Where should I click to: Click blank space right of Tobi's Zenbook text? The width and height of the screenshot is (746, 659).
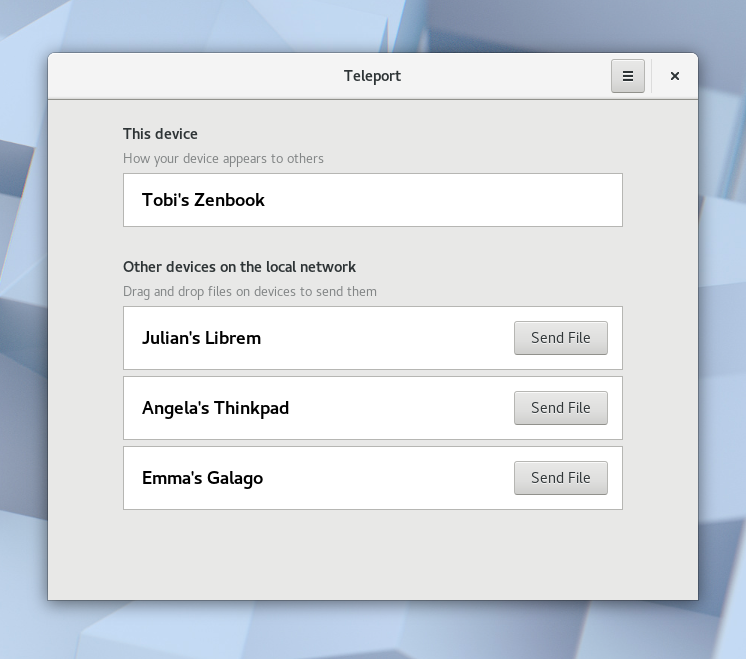[x=450, y=200]
